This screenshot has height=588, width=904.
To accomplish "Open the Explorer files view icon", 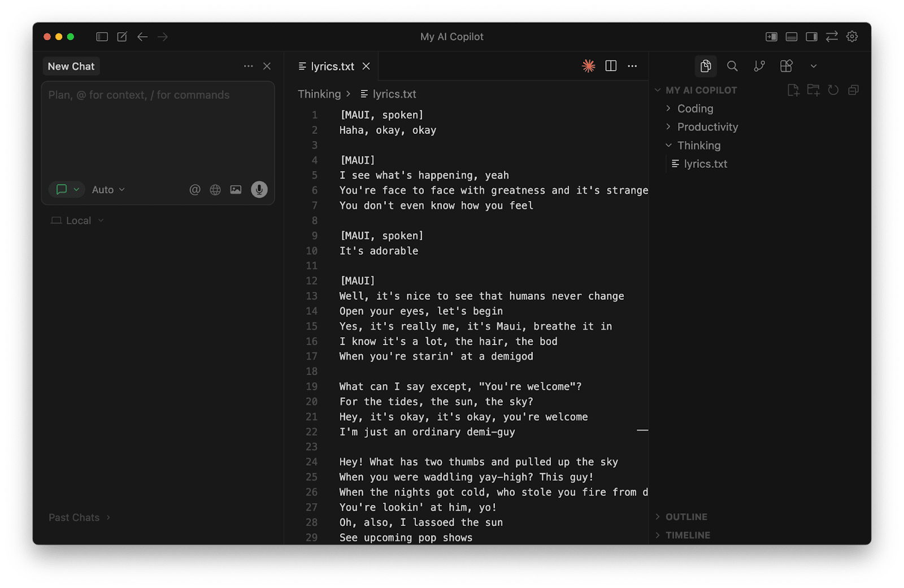I will pyautogui.click(x=706, y=66).
